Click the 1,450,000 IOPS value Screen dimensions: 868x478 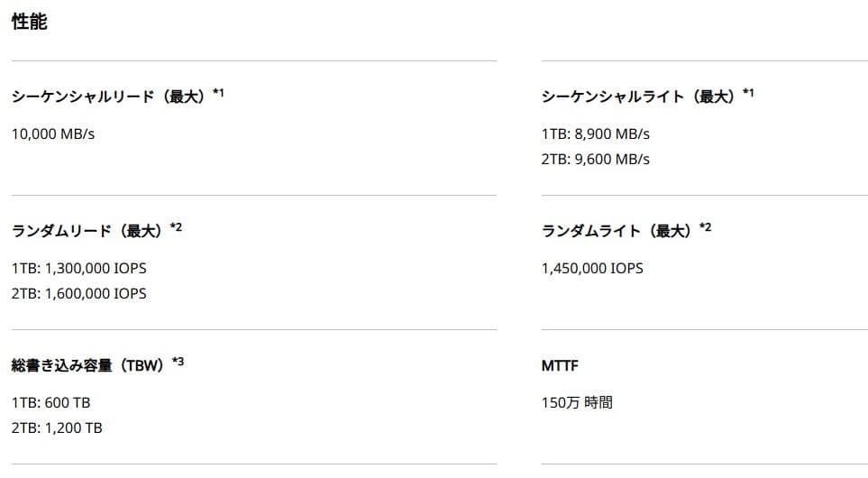click(592, 269)
